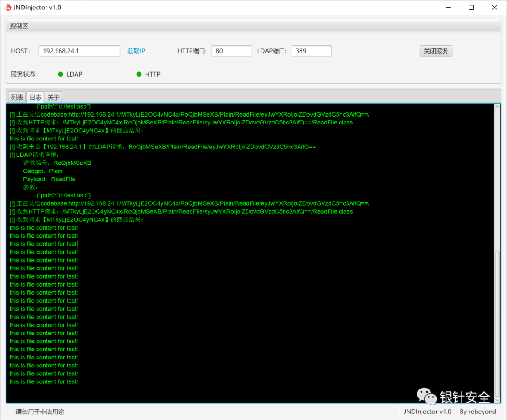Screen dimensions: 507x420
Task: Click the log scrollbar down arrow
Action: tap(497, 400)
